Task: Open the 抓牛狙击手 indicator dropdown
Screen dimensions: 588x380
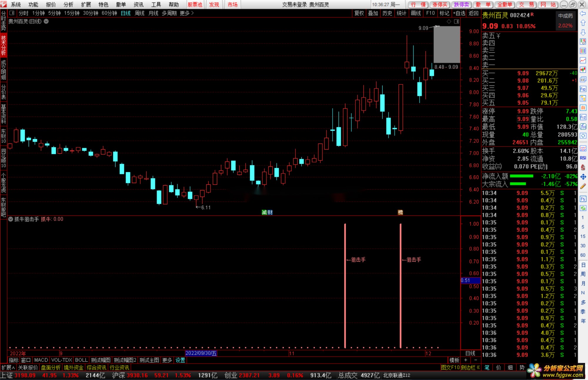Action: pyautogui.click(x=11, y=219)
